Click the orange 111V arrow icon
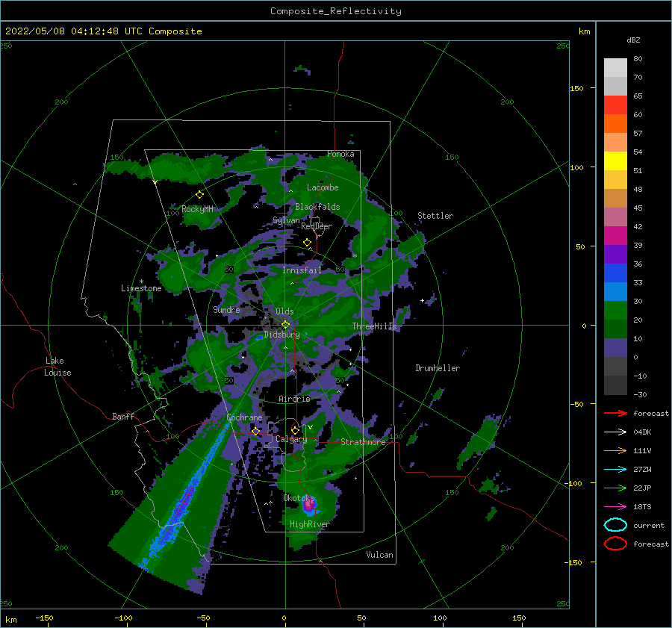 [615, 450]
